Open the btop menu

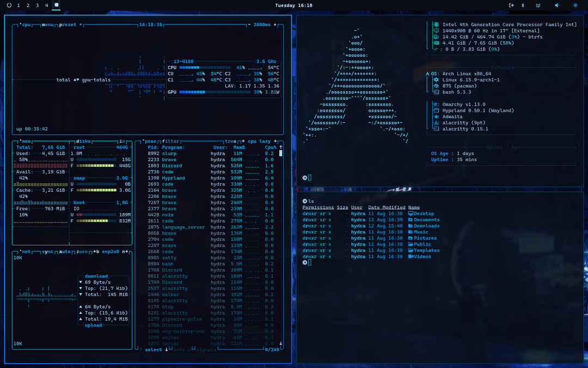point(48,25)
